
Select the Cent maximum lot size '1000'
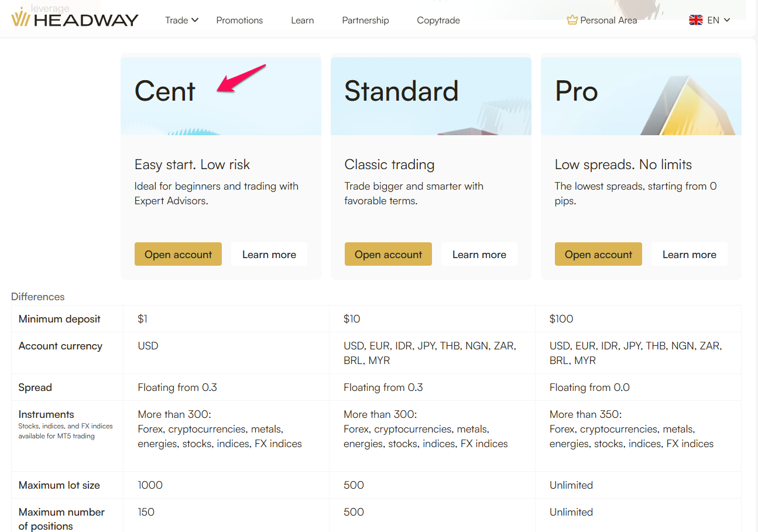150,485
